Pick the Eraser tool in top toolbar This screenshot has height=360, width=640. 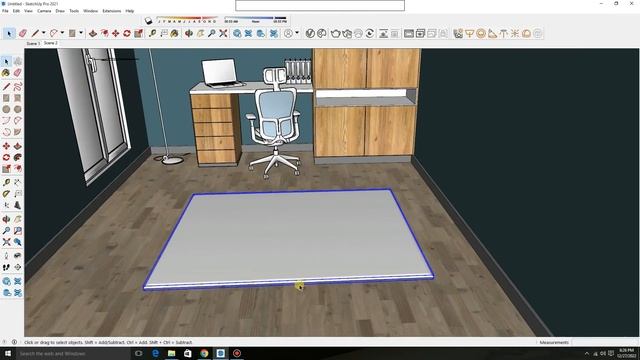tap(22, 33)
